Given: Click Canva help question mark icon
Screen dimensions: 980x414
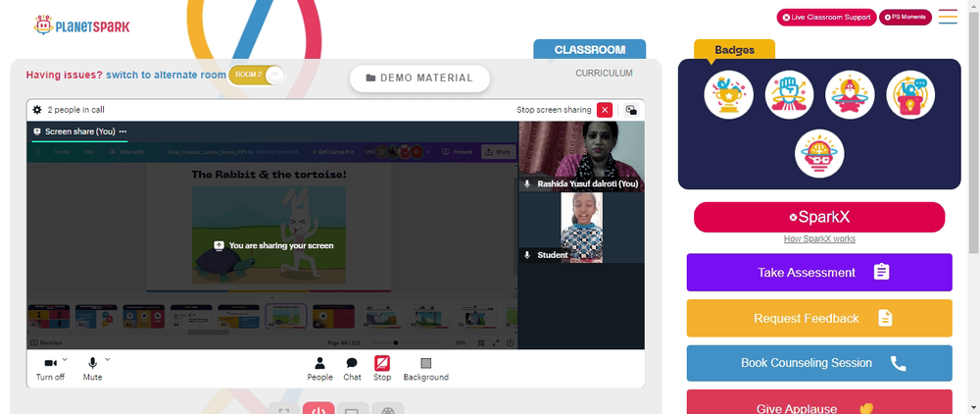Looking at the screenshot, I should pyautogui.click(x=510, y=342).
